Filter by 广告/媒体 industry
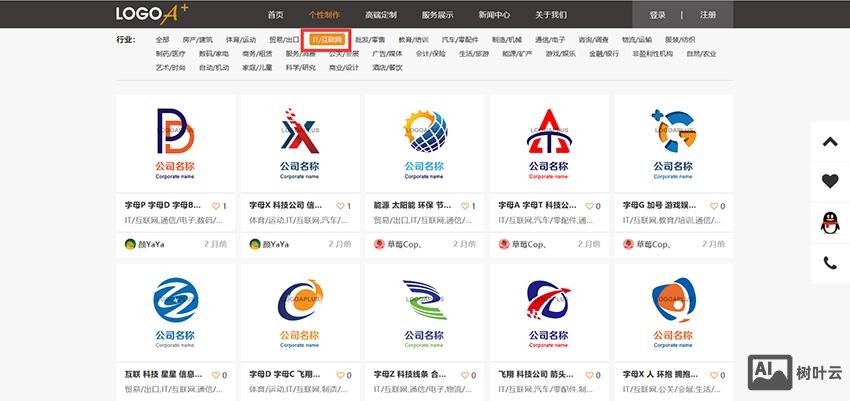850x401 pixels. [x=387, y=54]
